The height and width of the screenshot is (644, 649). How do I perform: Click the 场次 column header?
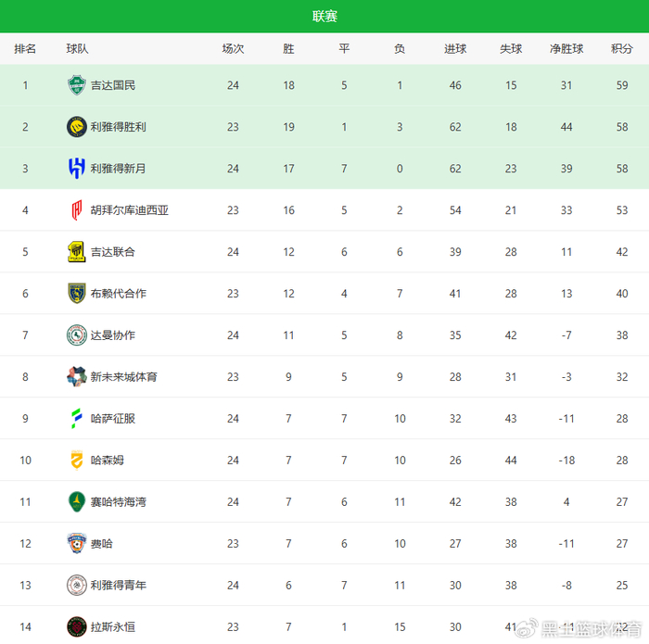tap(233, 49)
